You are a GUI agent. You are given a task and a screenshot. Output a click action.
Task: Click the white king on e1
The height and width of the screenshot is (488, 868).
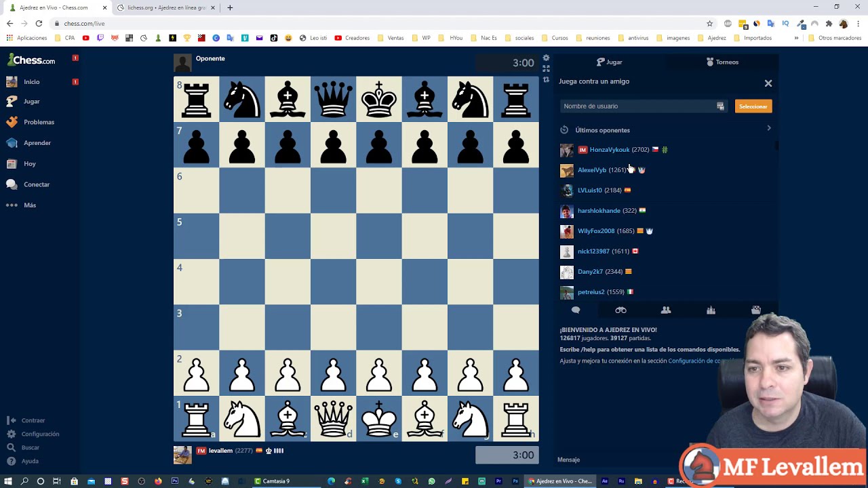379,419
